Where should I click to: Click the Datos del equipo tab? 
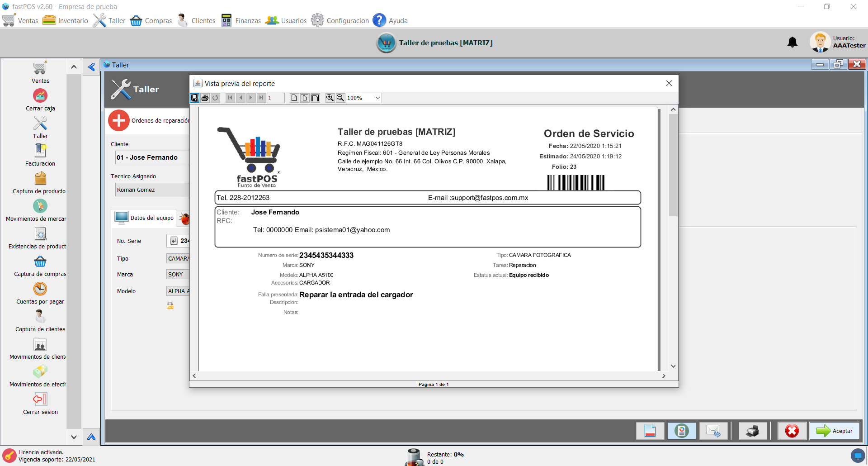[x=145, y=218]
